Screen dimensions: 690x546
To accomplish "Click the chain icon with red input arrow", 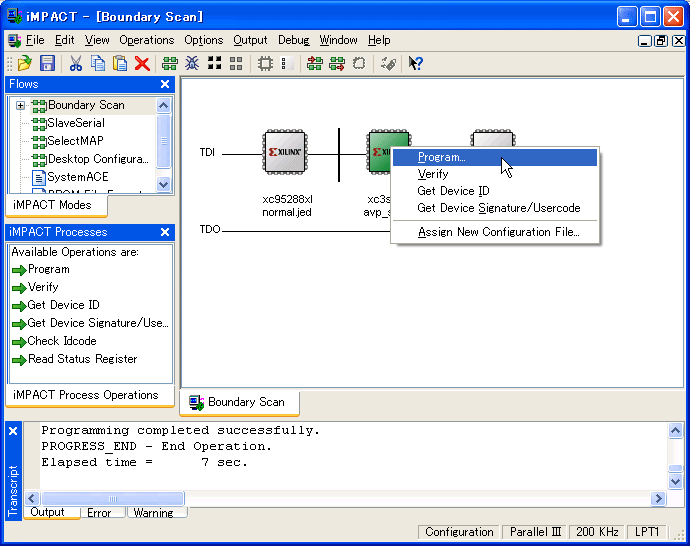I will pos(315,63).
